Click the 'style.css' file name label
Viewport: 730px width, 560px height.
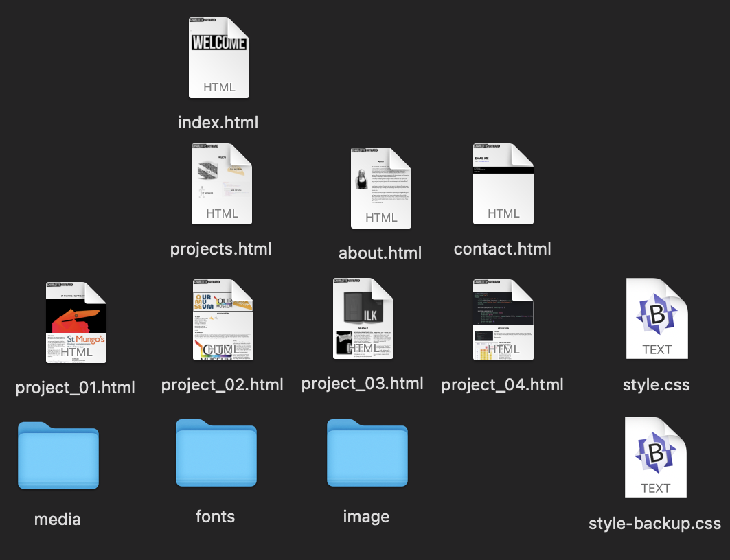tap(656, 384)
